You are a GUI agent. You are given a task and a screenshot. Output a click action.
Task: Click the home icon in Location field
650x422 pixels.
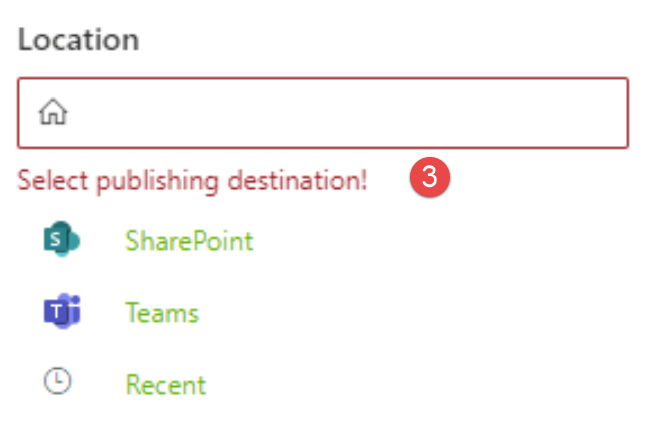click(x=52, y=113)
